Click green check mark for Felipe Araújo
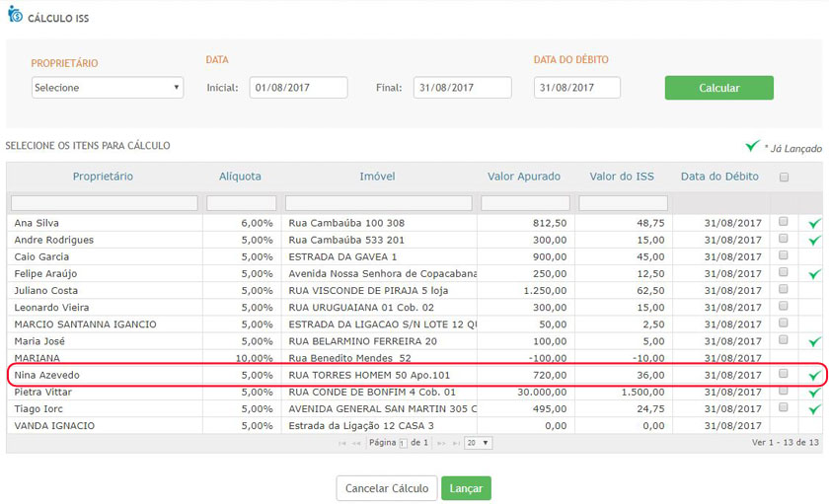Image resolution: width=829 pixels, height=504 pixels. [813, 274]
